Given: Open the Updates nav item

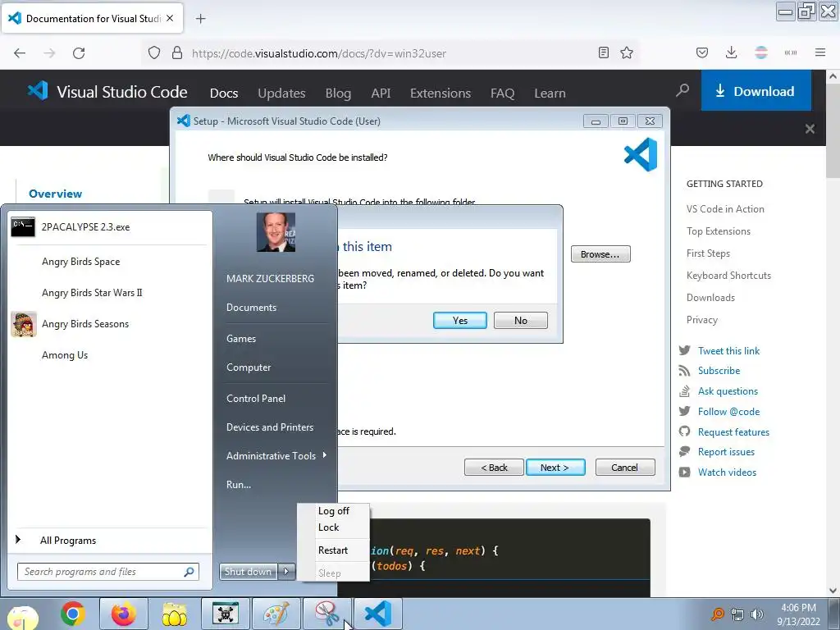Looking at the screenshot, I should [x=281, y=94].
